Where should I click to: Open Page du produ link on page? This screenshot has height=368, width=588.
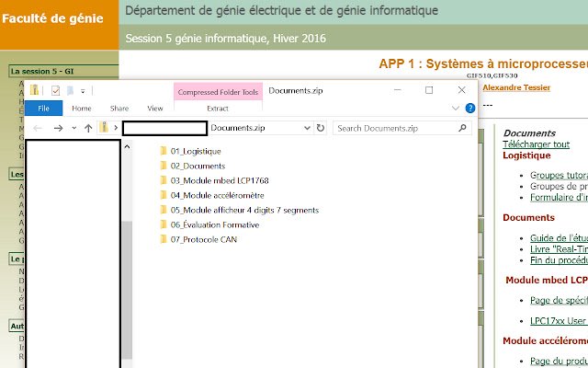560,361
